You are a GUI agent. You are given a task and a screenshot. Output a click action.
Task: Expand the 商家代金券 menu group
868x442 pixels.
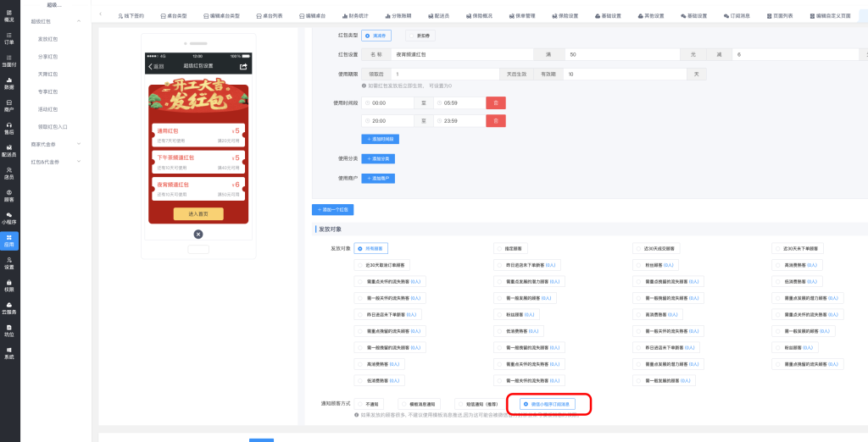point(79,144)
